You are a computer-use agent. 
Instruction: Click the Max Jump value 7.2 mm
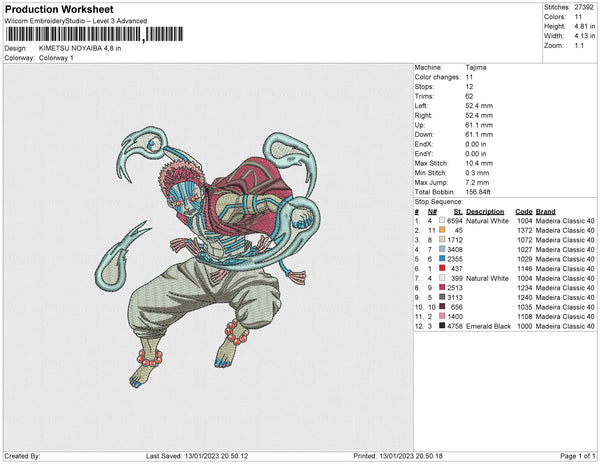click(x=477, y=182)
